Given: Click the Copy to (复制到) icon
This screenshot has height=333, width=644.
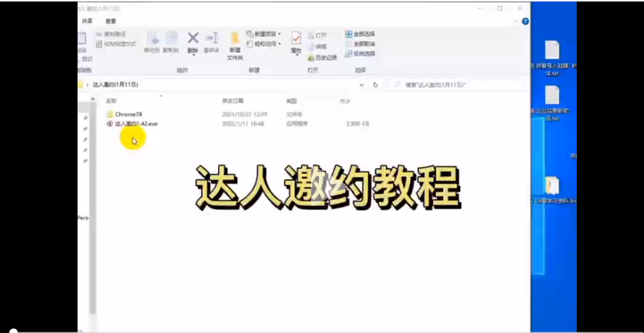Looking at the screenshot, I should 171,40.
